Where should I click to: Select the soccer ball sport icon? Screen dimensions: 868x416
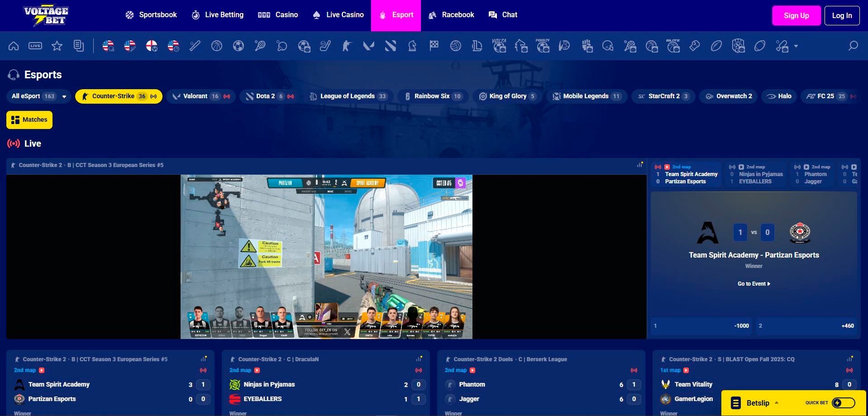point(238,46)
